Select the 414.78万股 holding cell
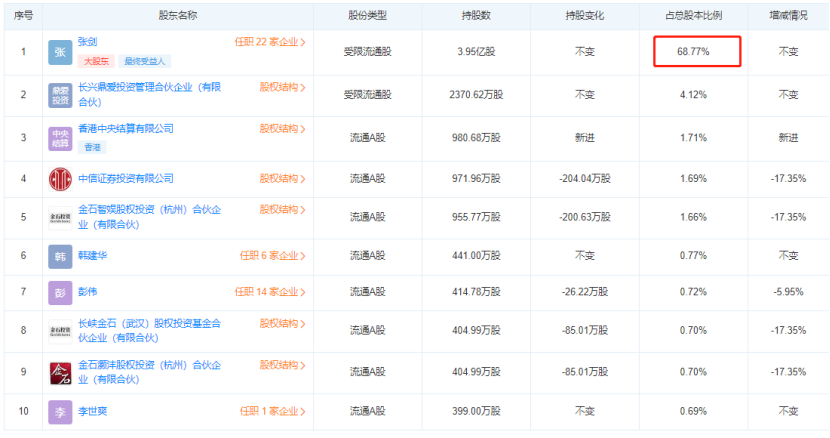830x438 pixels. pos(476,292)
